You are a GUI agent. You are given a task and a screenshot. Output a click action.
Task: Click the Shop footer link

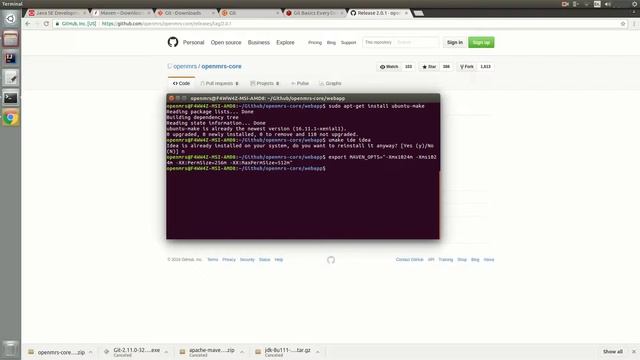point(462,260)
